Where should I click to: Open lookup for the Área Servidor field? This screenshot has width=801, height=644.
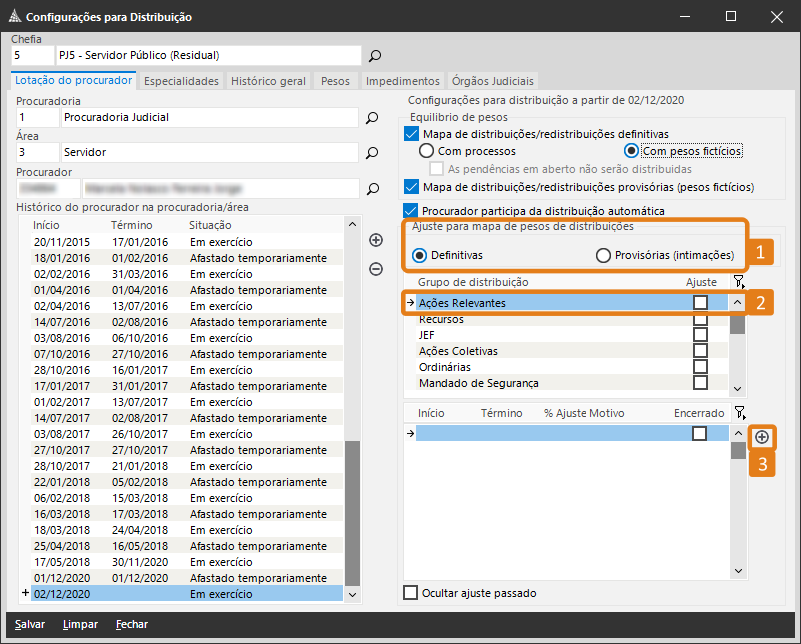(x=372, y=153)
